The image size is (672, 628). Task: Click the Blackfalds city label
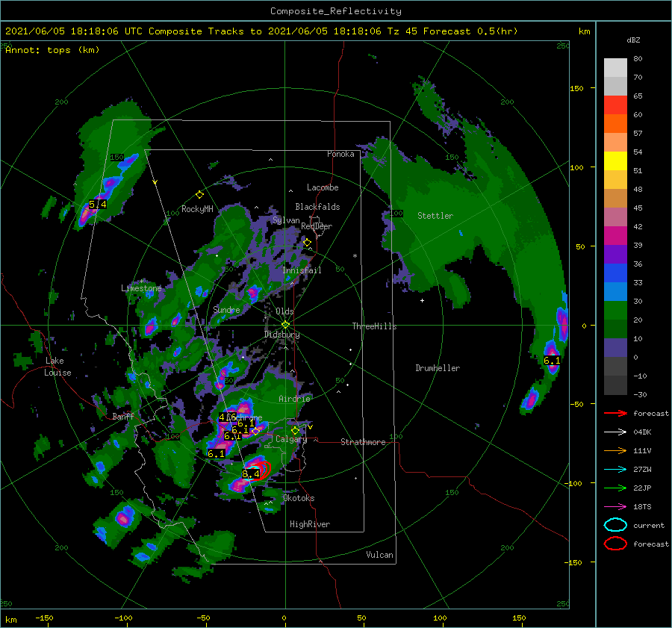pyautogui.click(x=317, y=207)
